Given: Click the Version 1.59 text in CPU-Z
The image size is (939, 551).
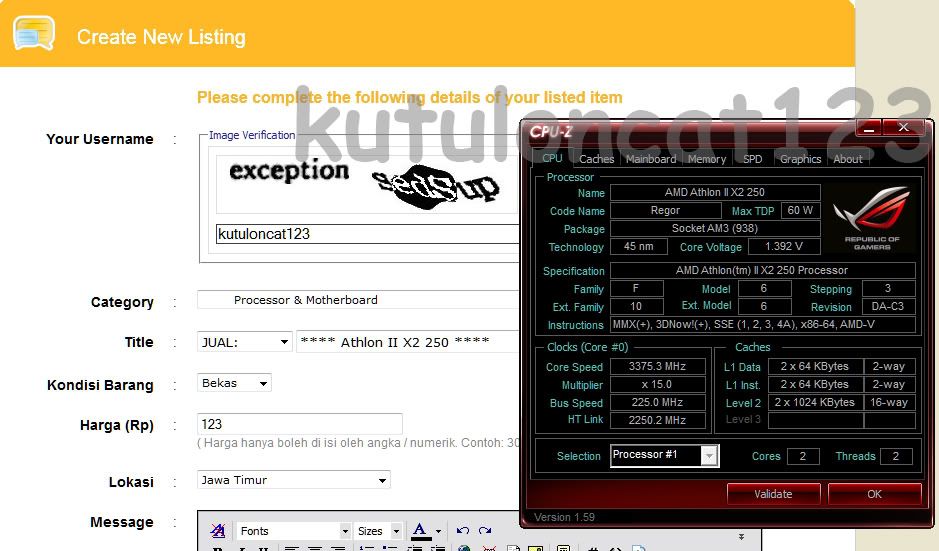Looking at the screenshot, I should (x=564, y=517).
